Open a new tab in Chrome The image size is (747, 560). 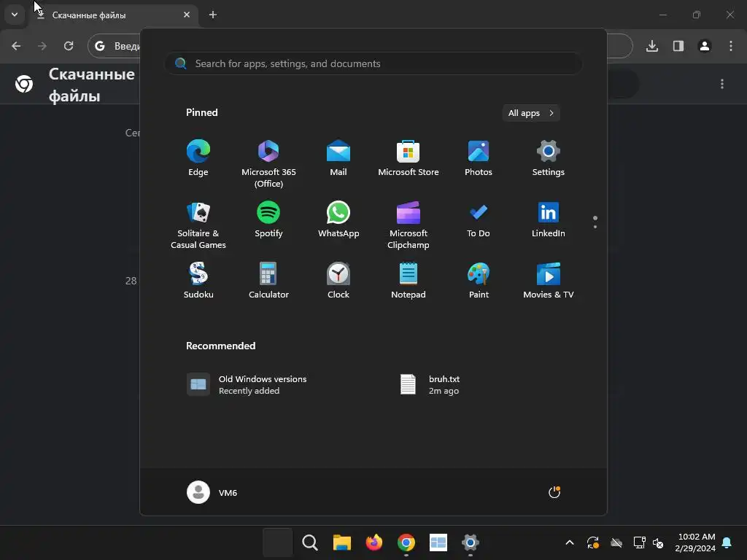pyautogui.click(x=213, y=15)
